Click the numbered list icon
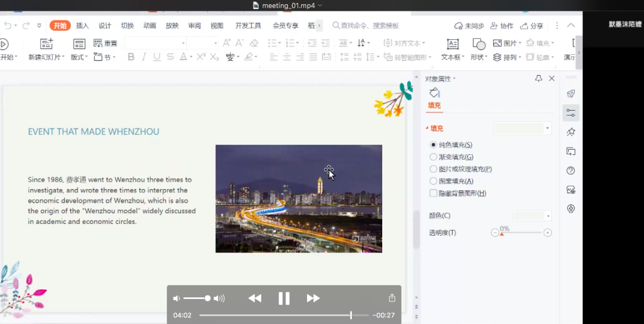The width and height of the screenshot is (644, 324). click(290, 43)
